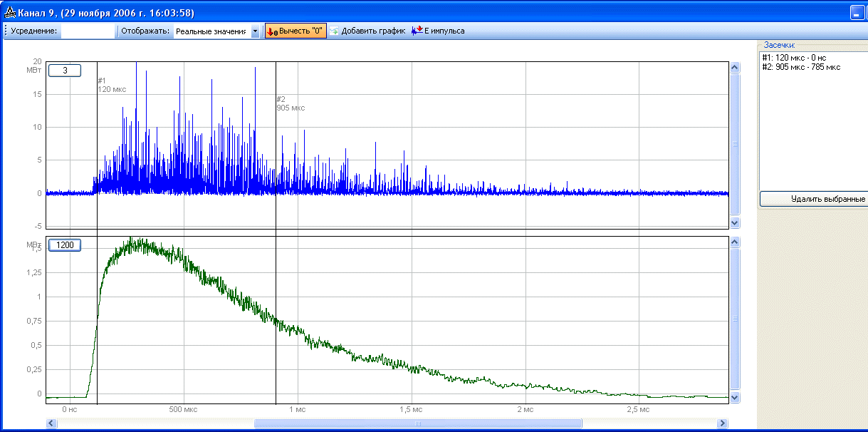This screenshot has height=432, width=868.
Task: Select marker label #2 905 мкс in the top chart
Action: [x=291, y=103]
